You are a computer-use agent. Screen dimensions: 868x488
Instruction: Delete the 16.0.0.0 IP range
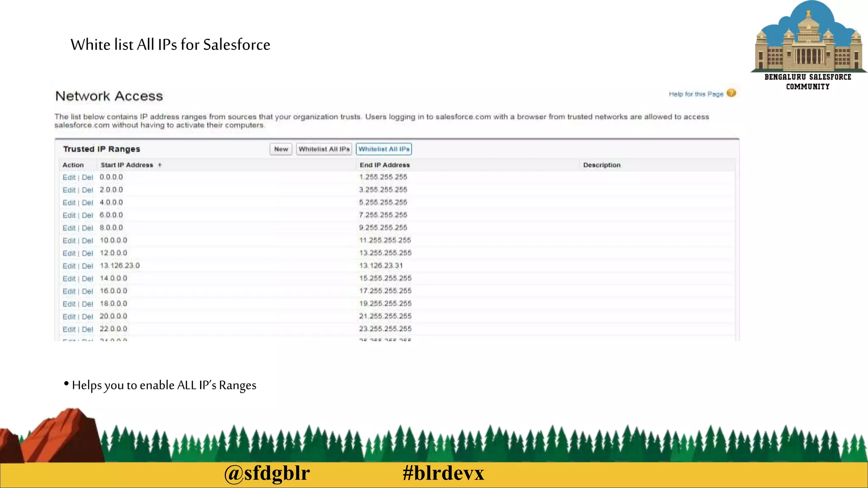point(87,291)
